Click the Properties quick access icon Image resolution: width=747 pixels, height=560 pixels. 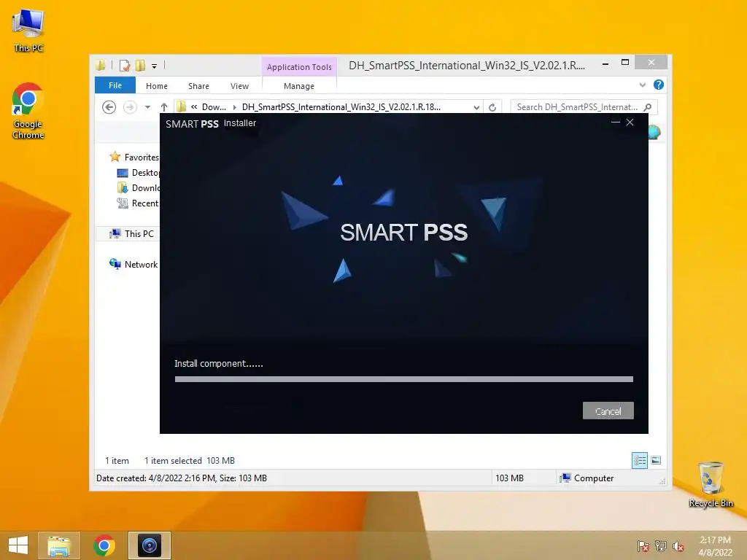(124, 66)
